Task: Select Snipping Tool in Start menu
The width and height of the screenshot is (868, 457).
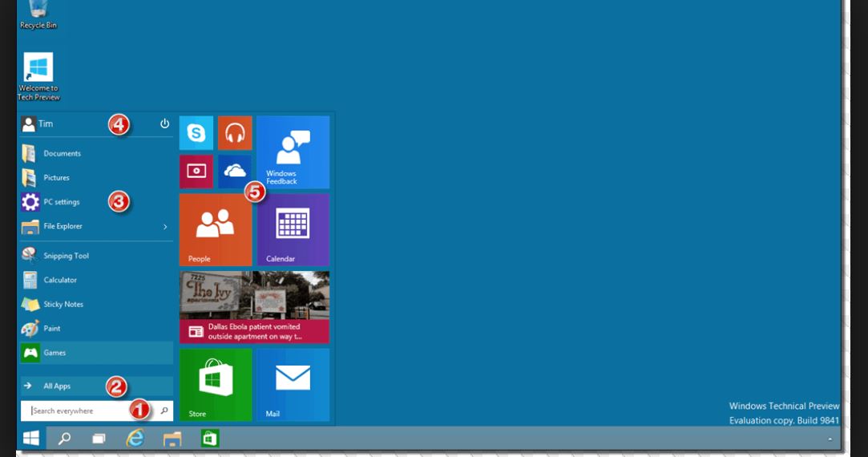Action: click(x=66, y=256)
